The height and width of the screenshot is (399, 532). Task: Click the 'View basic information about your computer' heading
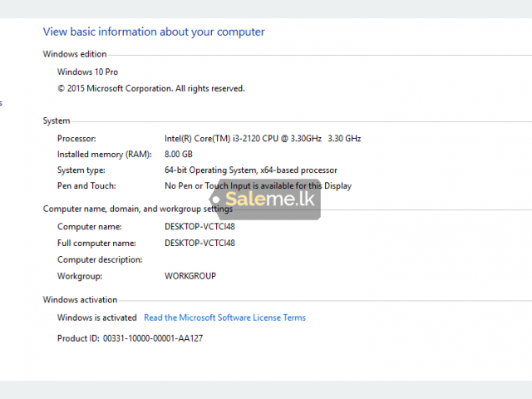[x=154, y=32]
